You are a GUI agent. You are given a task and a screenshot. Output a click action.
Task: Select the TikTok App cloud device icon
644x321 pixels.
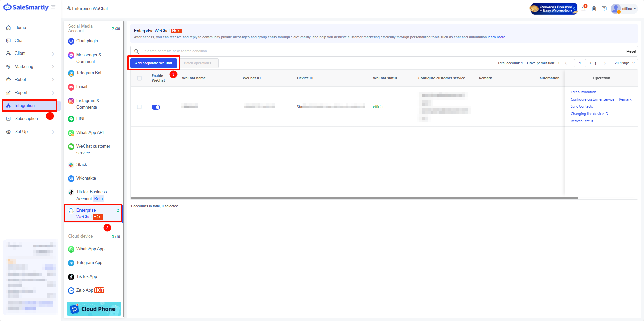[71, 277]
